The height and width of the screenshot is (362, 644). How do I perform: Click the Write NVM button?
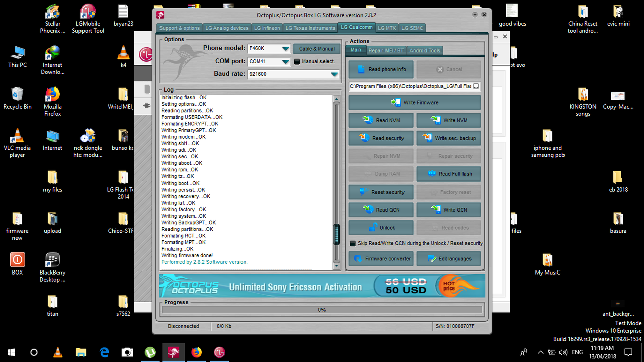(449, 120)
